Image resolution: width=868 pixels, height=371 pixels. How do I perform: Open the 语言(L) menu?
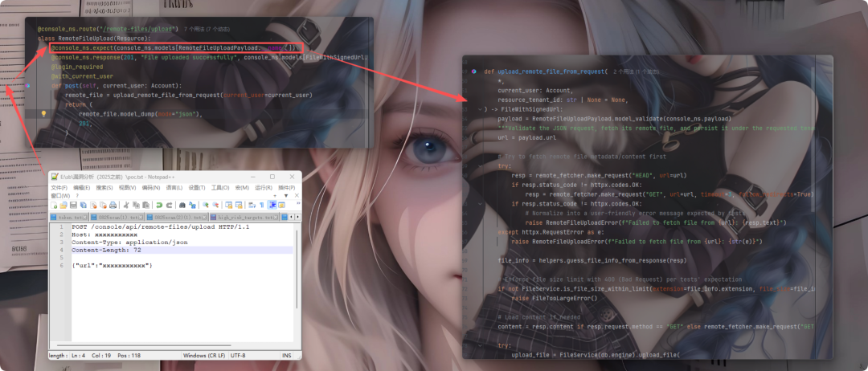point(174,187)
